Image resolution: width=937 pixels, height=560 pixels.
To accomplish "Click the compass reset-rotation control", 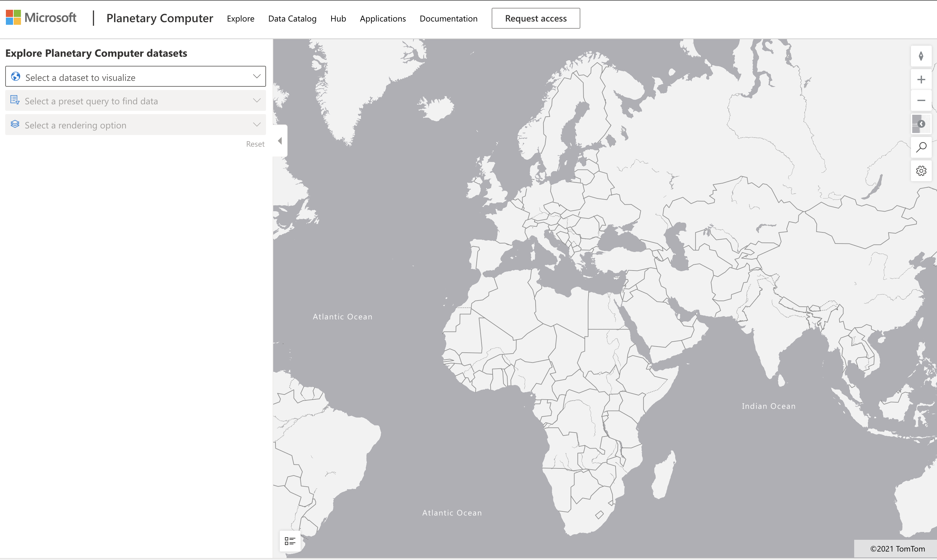I will tap(921, 56).
